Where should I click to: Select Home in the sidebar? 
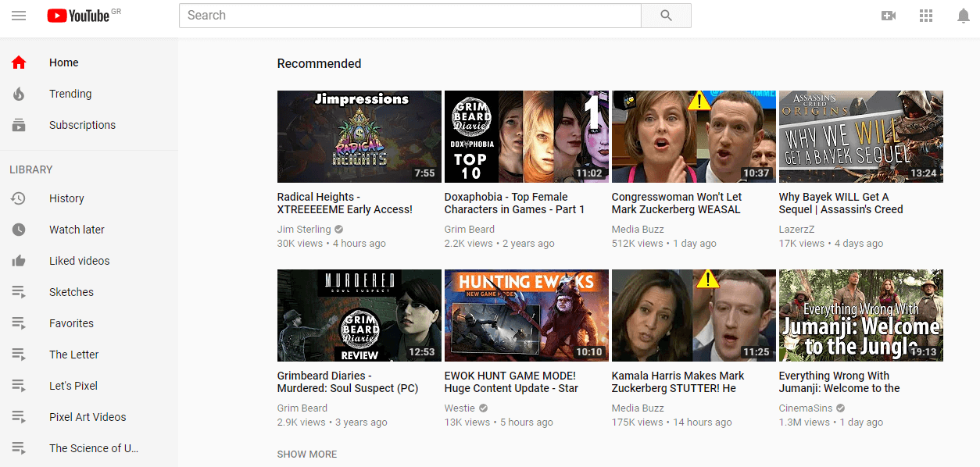pyautogui.click(x=64, y=62)
